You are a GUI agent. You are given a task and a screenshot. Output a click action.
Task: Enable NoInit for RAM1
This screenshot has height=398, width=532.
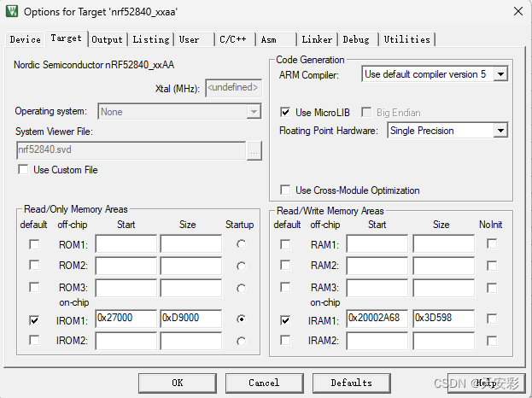[x=492, y=243]
